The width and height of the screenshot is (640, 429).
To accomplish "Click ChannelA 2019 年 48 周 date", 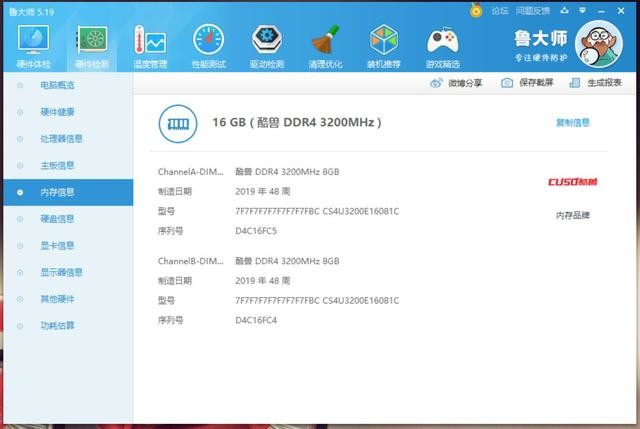I will (x=262, y=191).
